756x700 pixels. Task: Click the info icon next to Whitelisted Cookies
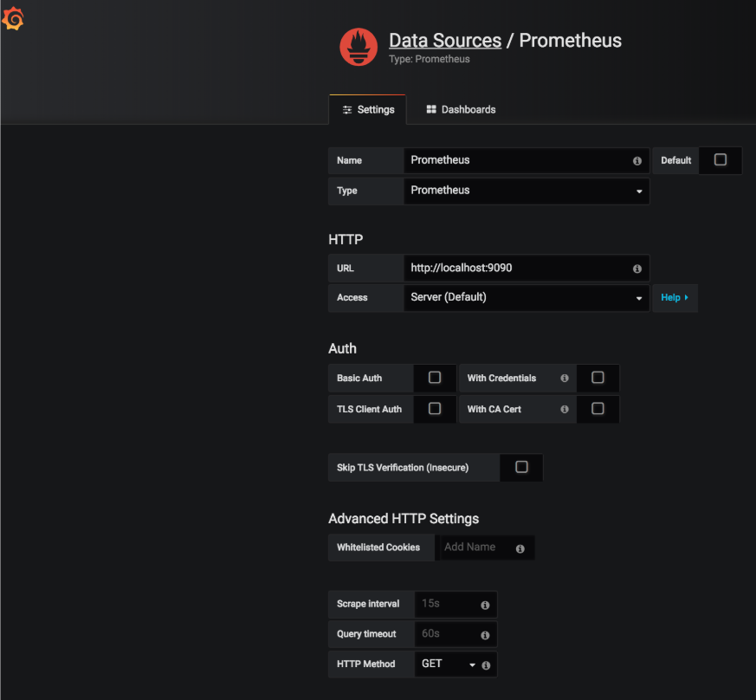pyautogui.click(x=519, y=548)
